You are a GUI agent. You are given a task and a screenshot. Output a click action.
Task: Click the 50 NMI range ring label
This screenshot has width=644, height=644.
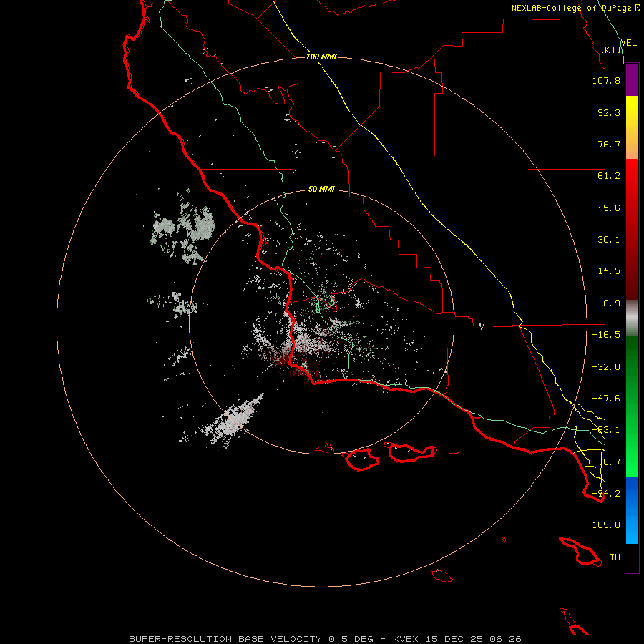(321, 190)
